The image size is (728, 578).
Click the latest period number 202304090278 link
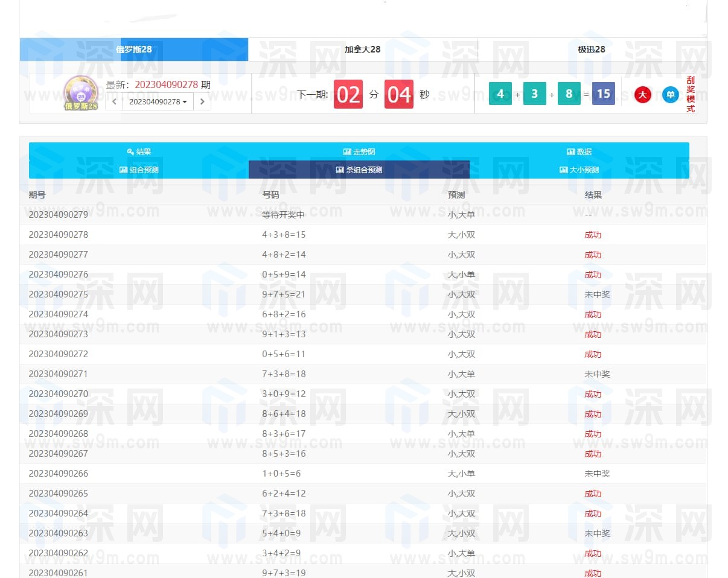coord(166,84)
